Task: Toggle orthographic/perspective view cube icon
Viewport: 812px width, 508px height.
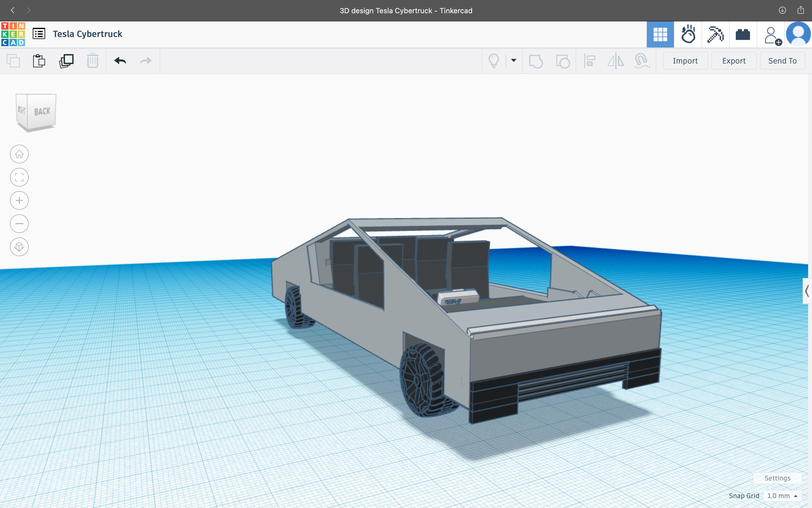Action: click(19, 247)
